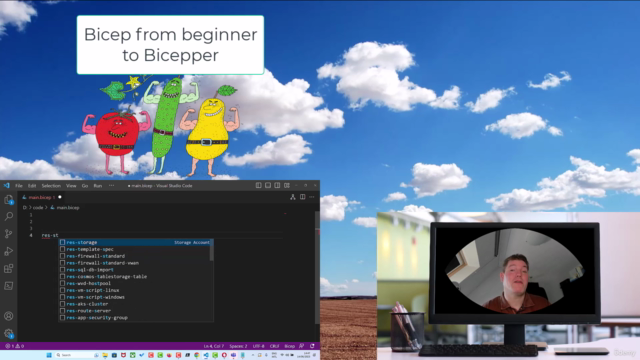Click the main.bicep breadcrumb item
This screenshot has width=640, height=360.
pos(65,207)
